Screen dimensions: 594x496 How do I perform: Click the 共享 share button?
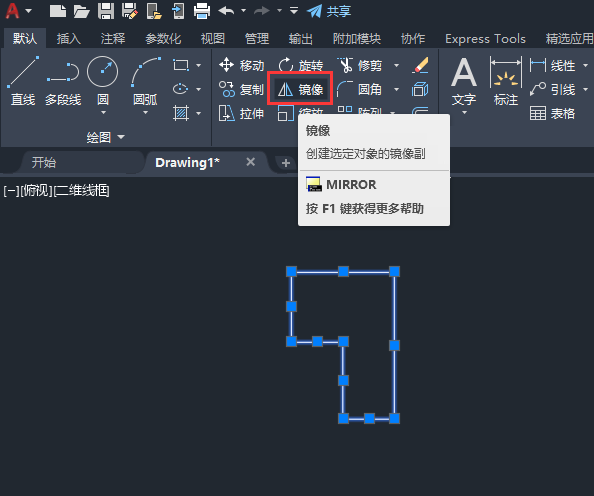(329, 11)
